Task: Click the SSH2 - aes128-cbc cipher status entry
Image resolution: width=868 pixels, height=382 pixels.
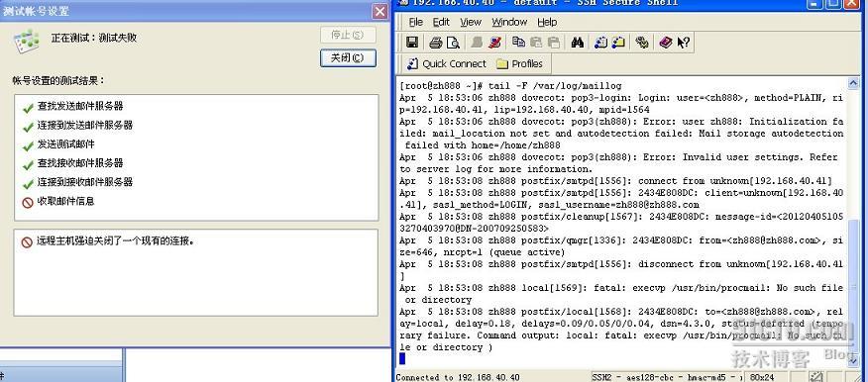Action: click(667, 377)
